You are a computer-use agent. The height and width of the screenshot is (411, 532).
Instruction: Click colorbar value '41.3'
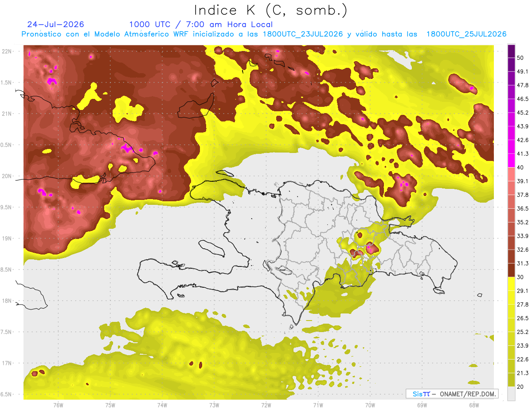tap(523, 154)
